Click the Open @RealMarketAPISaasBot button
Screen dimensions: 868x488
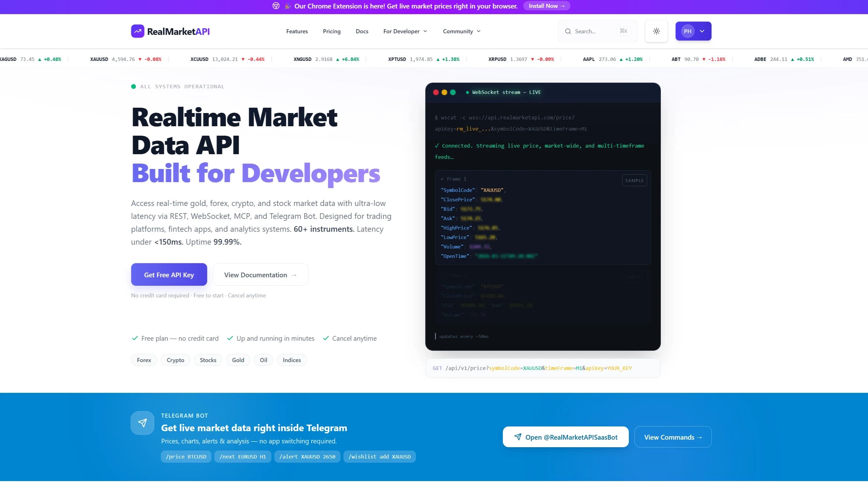point(565,437)
